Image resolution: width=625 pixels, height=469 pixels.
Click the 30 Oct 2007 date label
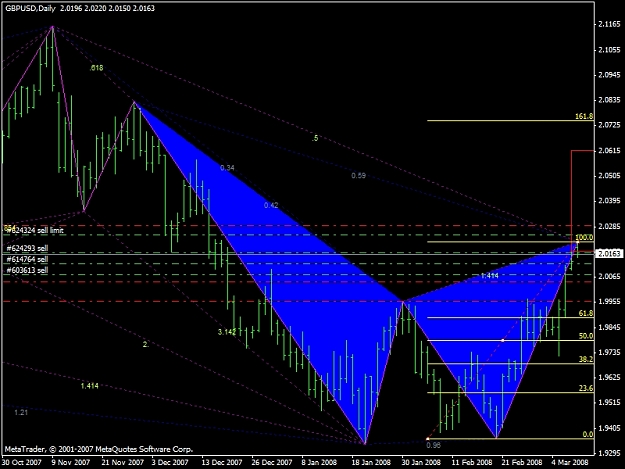tap(22, 462)
